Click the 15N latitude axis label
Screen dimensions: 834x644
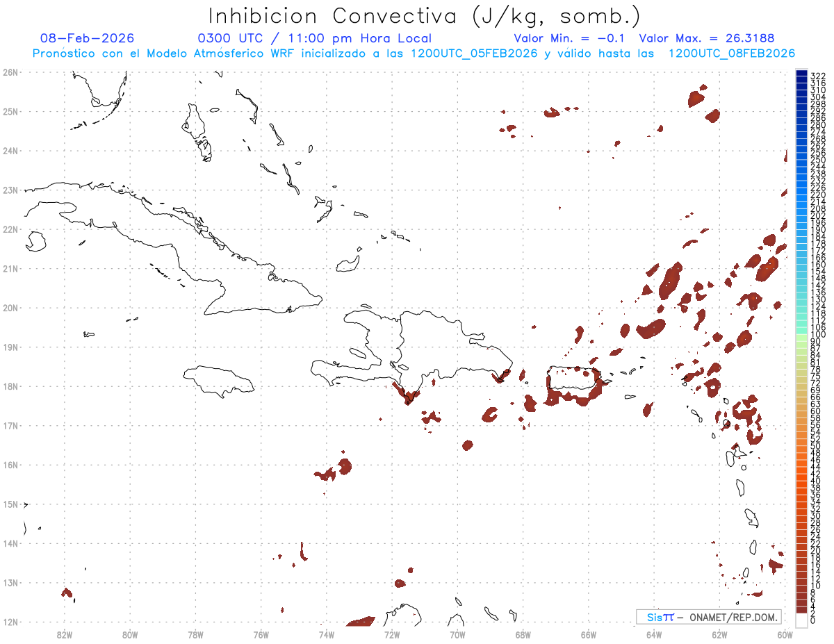coord(10,504)
